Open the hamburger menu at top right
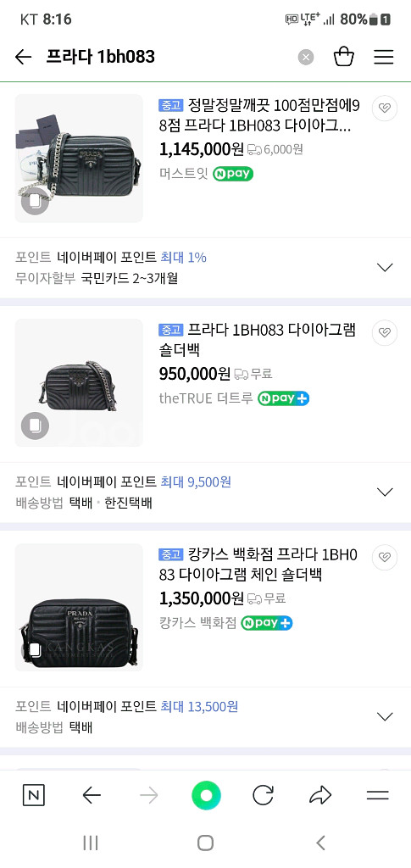The width and height of the screenshot is (411, 868). pyautogui.click(x=383, y=57)
